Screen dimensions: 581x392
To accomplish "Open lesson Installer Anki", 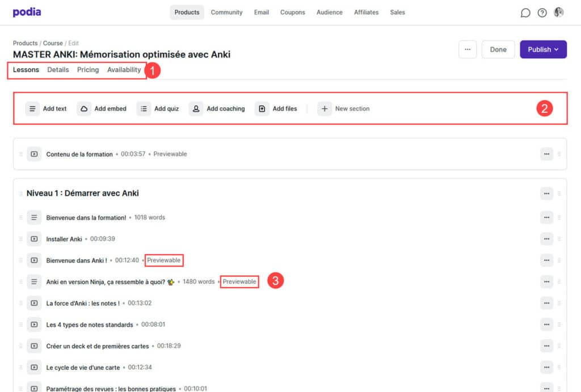I will click(64, 239).
